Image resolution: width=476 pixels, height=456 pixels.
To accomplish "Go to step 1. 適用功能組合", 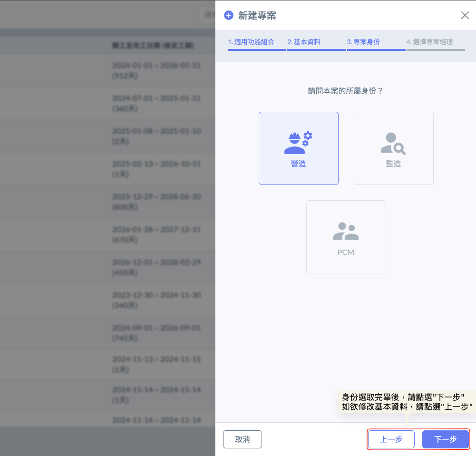I will [x=251, y=42].
